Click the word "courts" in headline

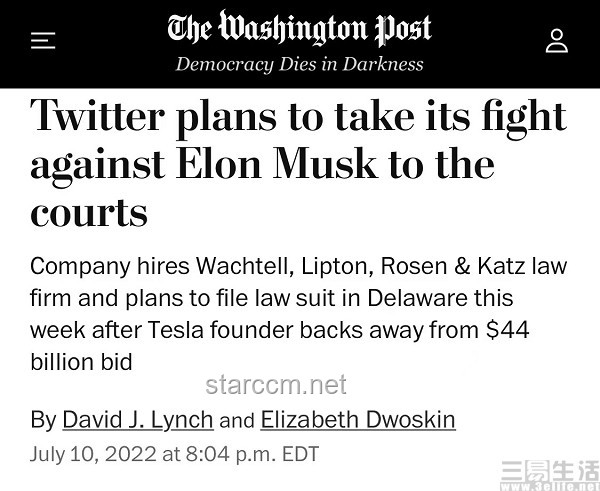point(89,212)
